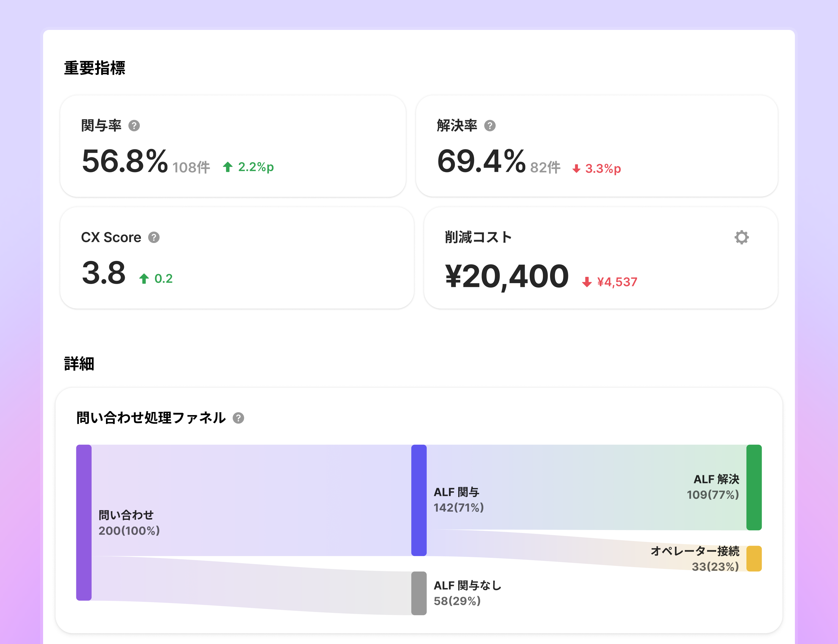Click help icon beside 問い合わせ処理ファネル title

coord(239,418)
